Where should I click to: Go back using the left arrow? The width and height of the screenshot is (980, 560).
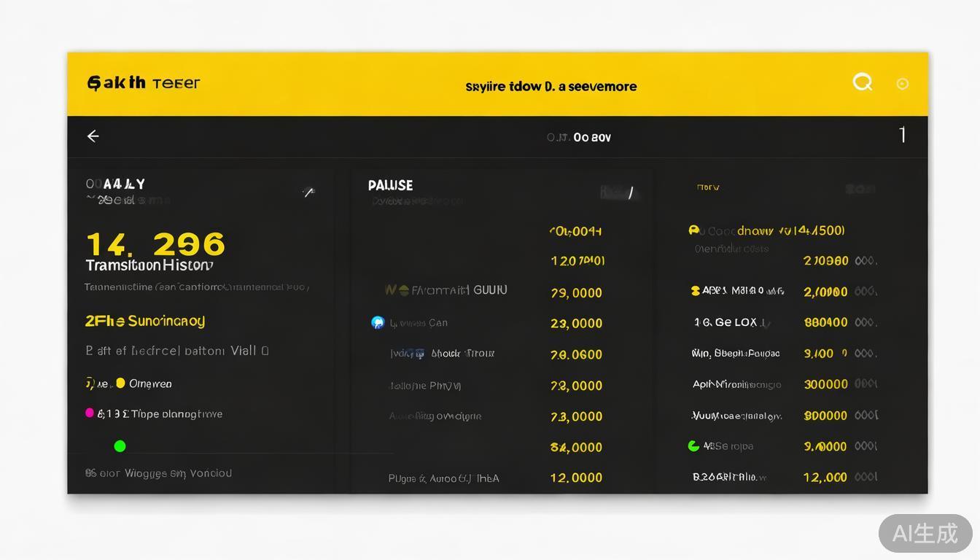pos(93,136)
